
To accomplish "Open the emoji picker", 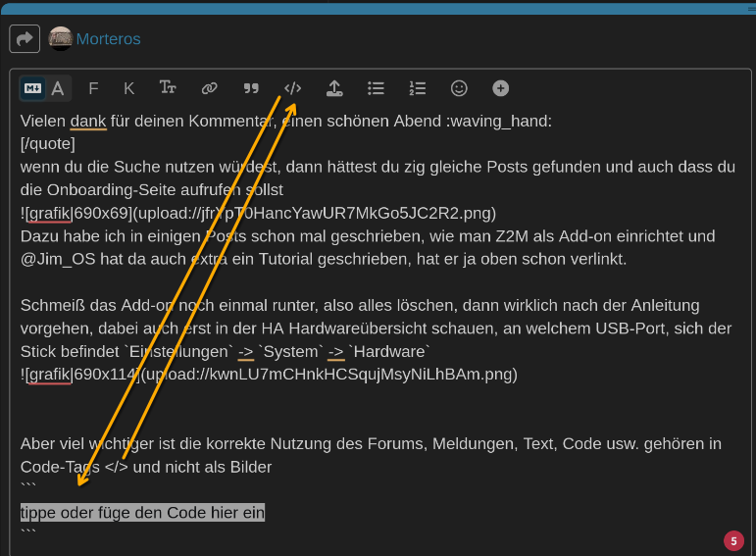I will pyautogui.click(x=459, y=88).
